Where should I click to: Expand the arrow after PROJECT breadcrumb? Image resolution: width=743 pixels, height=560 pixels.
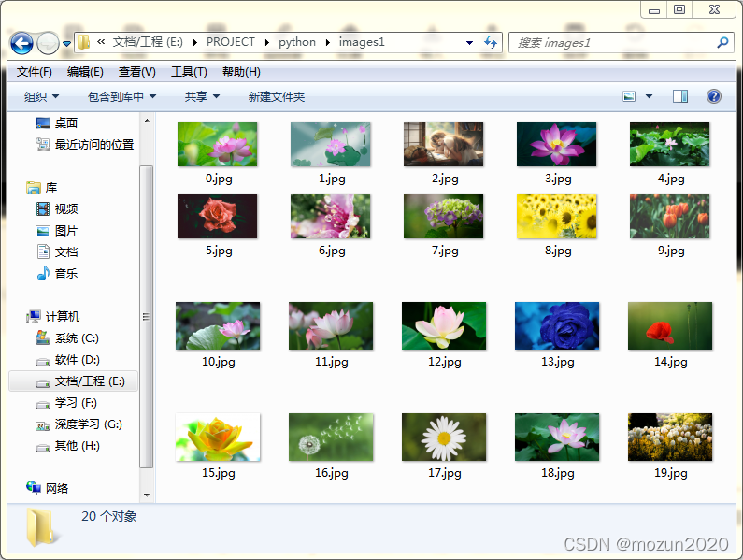(x=266, y=43)
